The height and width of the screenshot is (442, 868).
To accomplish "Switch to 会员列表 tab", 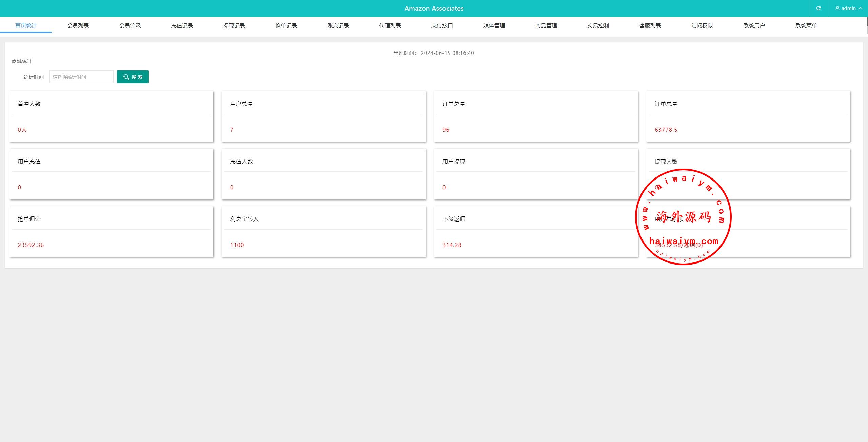I will [x=78, y=25].
